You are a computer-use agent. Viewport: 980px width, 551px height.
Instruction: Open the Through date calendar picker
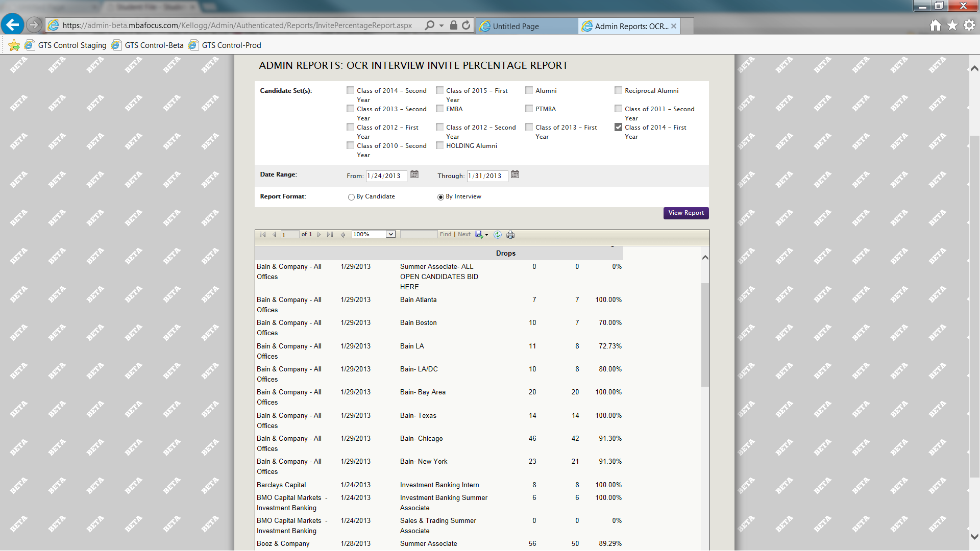tap(515, 174)
